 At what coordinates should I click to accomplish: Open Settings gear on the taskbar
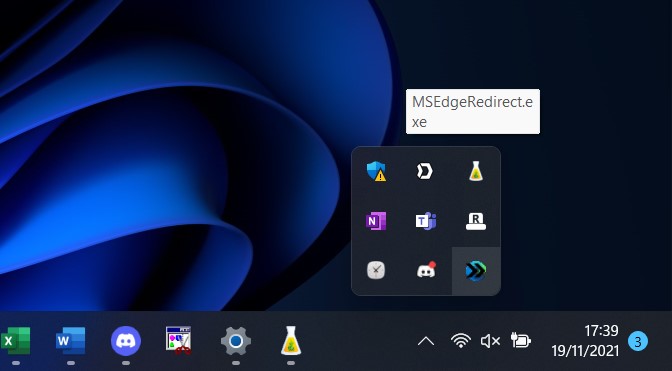pos(236,341)
